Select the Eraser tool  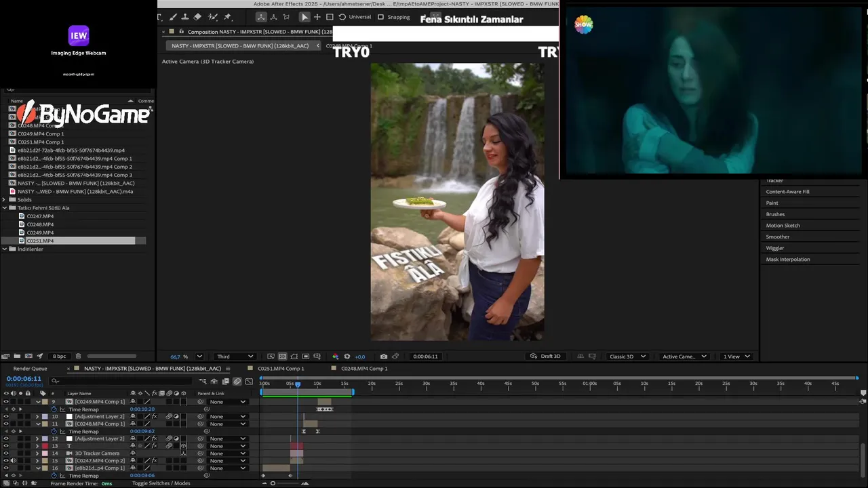[x=197, y=17]
